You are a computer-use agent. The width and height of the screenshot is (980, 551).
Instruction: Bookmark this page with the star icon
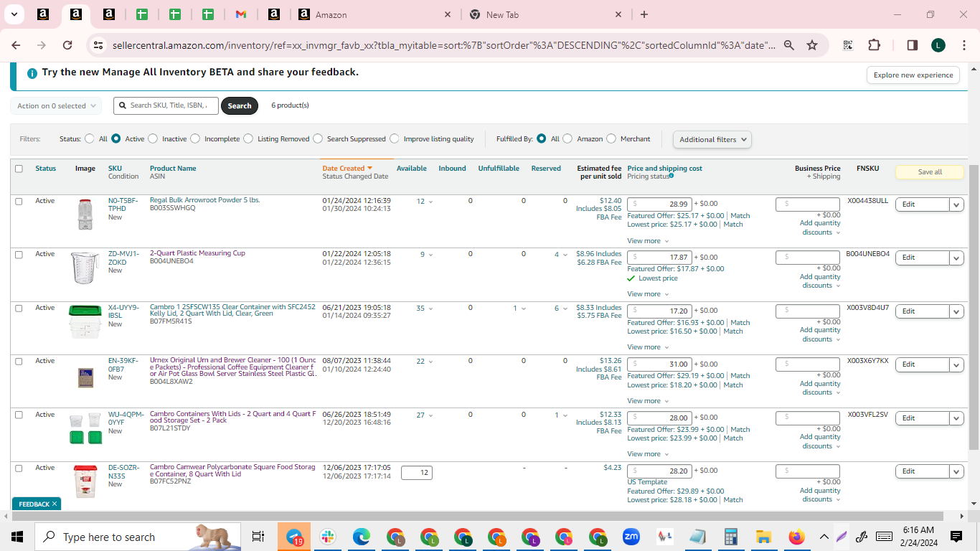tap(812, 45)
